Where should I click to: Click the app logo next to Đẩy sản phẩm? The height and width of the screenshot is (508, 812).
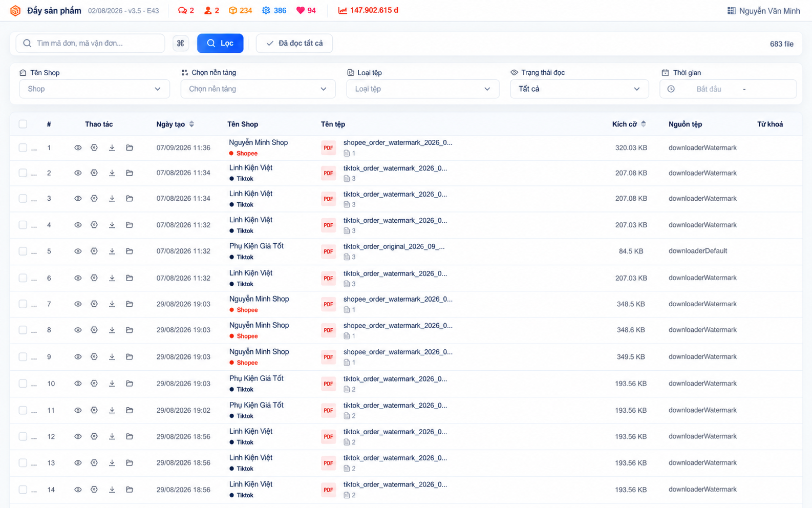click(x=15, y=11)
